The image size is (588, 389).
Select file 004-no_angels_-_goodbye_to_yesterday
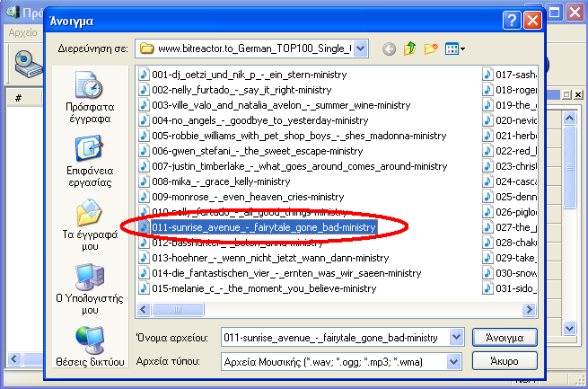(253, 120)
